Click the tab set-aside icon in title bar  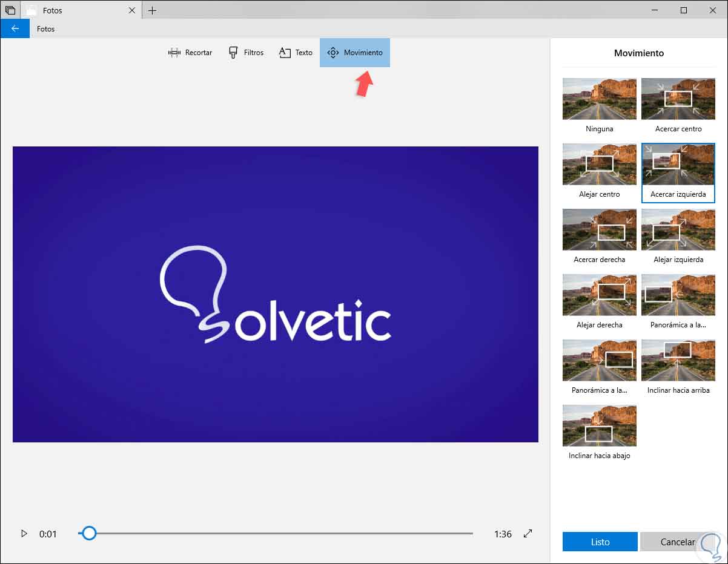(10, 10)
